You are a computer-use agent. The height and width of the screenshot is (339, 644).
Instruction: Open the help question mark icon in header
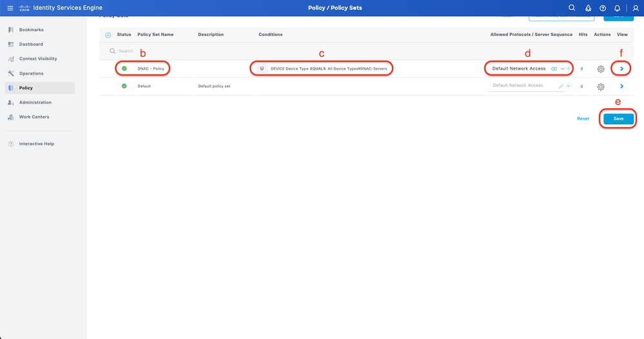(x=603, y=8)
